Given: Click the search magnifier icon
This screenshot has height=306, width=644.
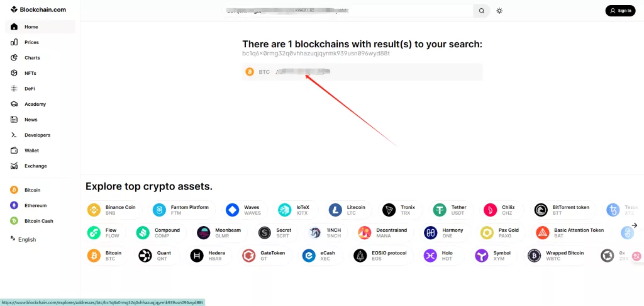Looking at the screenshot, I should [x=481, y=11].
